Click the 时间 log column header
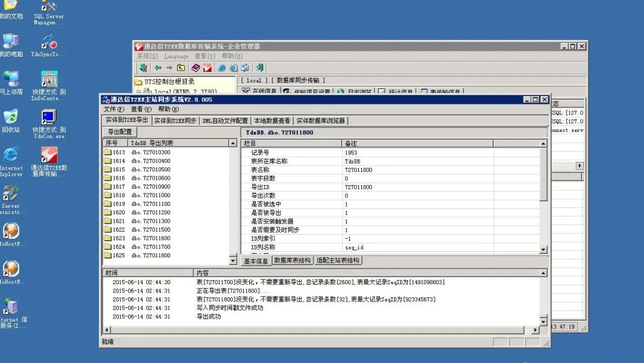Screen dimensions: 644x363 click(x=148, y=273)
